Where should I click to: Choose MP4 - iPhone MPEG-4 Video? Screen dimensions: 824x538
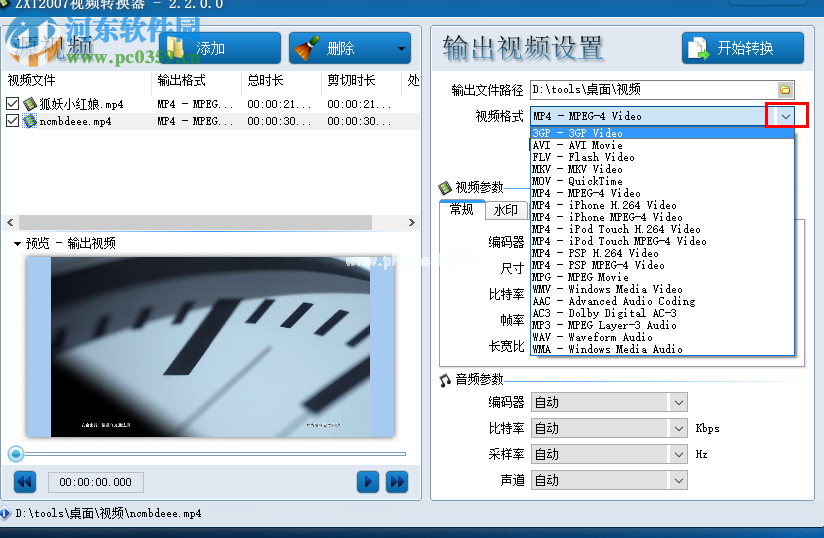(x=662, y=218)
